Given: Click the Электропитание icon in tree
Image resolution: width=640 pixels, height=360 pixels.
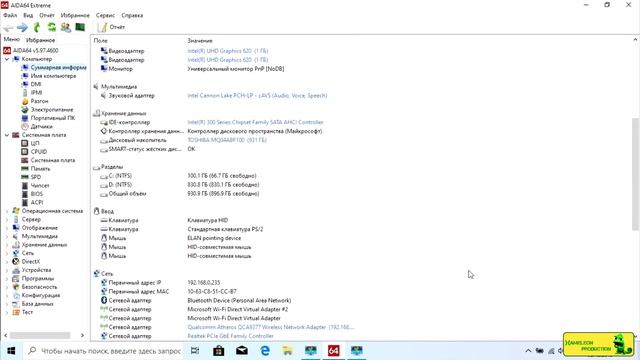Looking at the screenshot, I should (25, 110).
